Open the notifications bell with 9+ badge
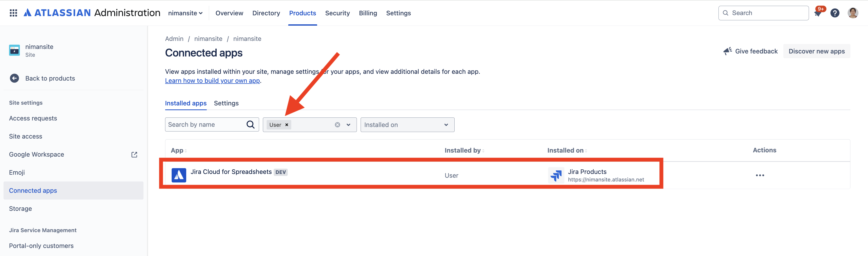868x256 pixels. click(818, 13)
